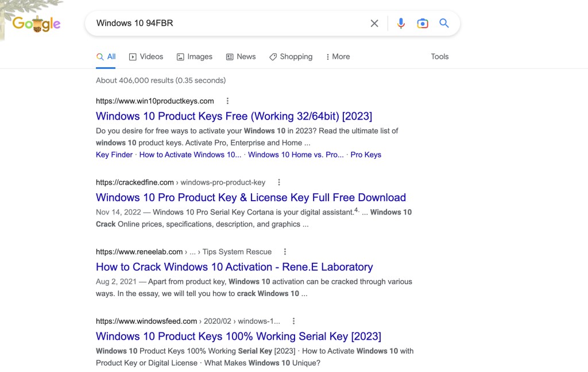Image resolution: width=588 pixels, height=372 pixels.
Task: Switch to the Shopping tab
Action: [x=291, y=57]
